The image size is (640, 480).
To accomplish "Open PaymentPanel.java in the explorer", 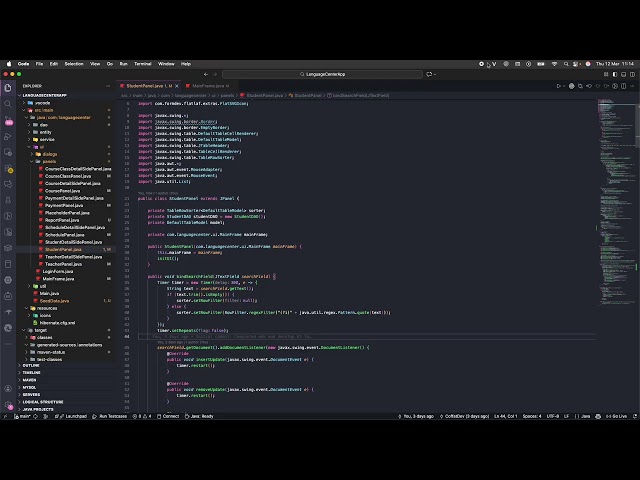I will (x=64, y=205).
